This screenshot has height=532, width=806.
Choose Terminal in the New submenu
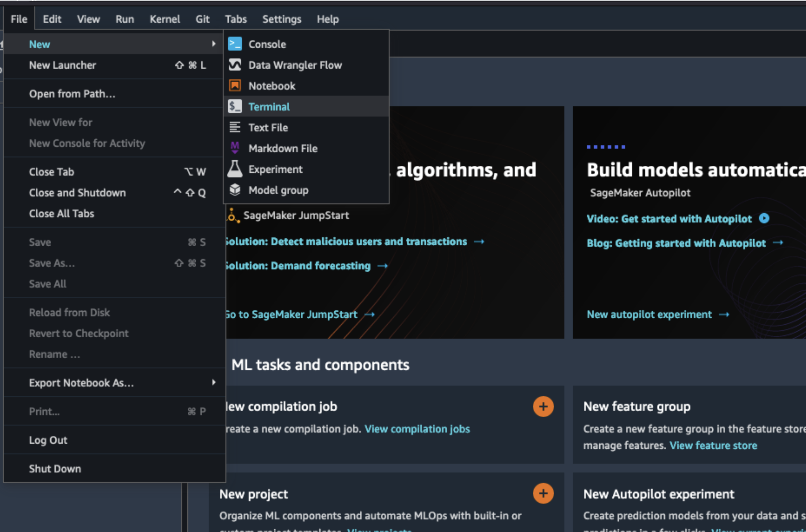[x=306, y=107]
